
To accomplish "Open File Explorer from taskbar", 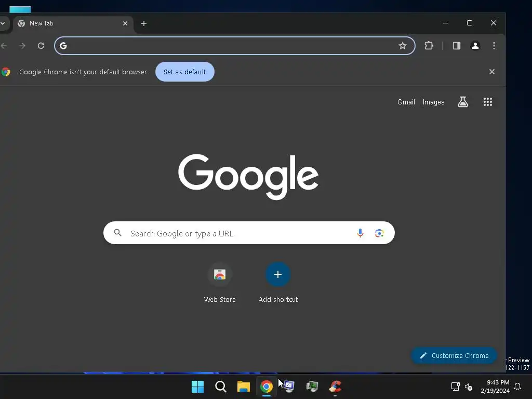I will tap(244, 387).
